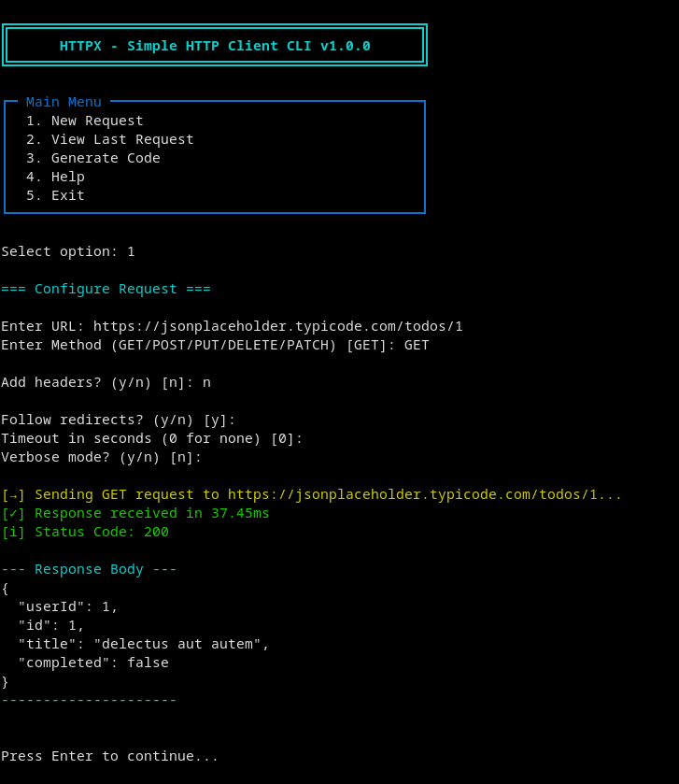This screenshot has width=679, height=784.
Task: Click the Follow redirects? prompt line
Action: pos(119,420)
